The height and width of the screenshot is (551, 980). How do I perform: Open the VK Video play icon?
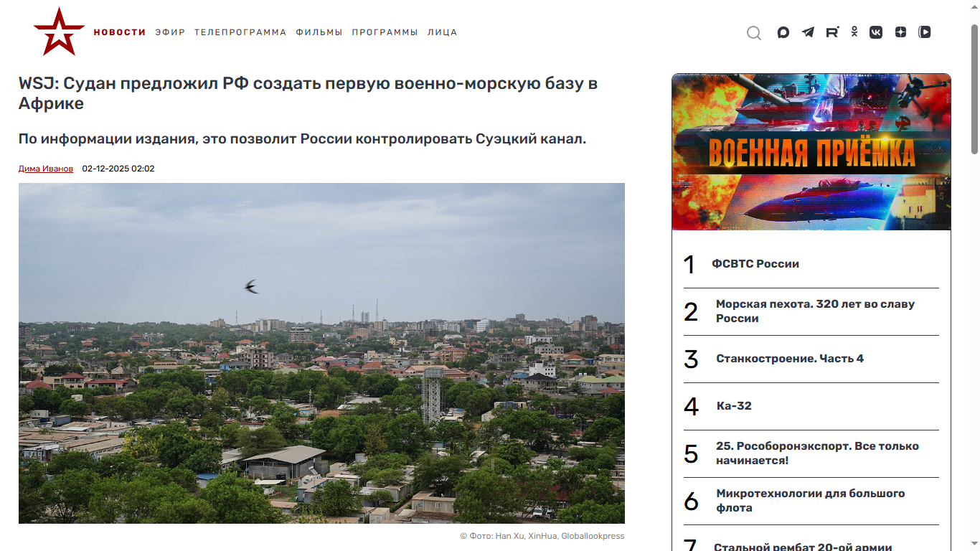click(x=925, y=32)
